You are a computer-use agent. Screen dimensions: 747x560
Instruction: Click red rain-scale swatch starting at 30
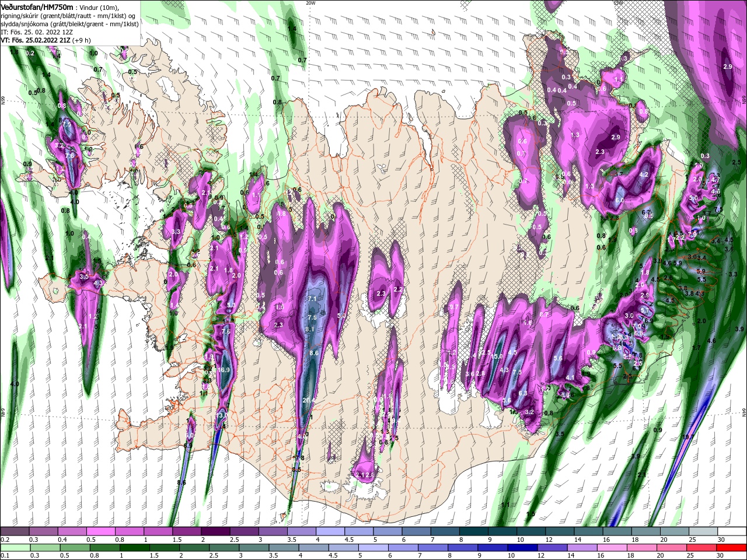(731, 548)
